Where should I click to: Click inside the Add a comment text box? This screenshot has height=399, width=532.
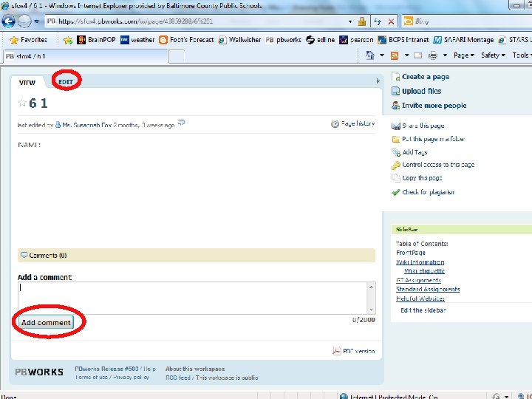click(192, 298)
